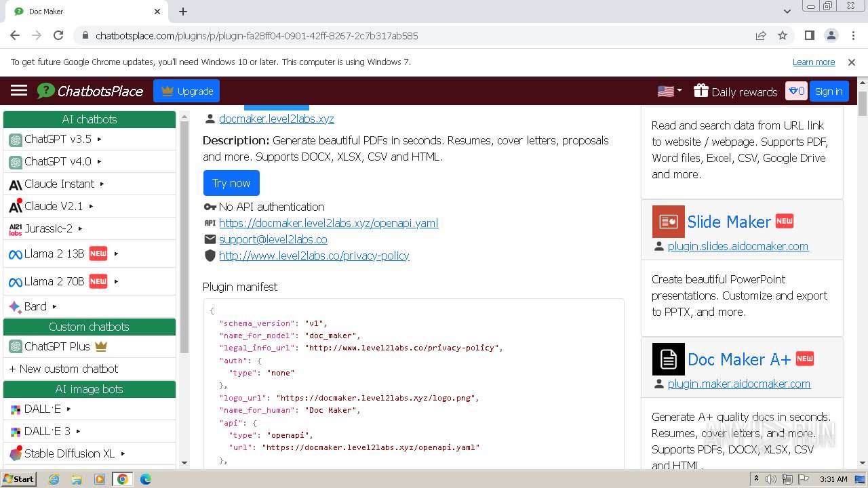Click the shield icon beside privacy policy

[x=210, y=256]
